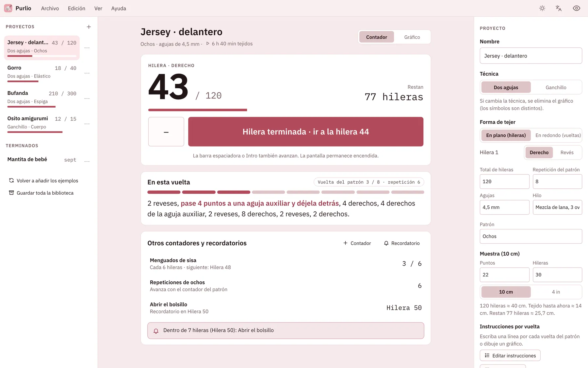Select the 4 in swatch unit
Image resolution: width=588 pixels, height=368 pixels.
pyautogui.click(x=556, y=292)
